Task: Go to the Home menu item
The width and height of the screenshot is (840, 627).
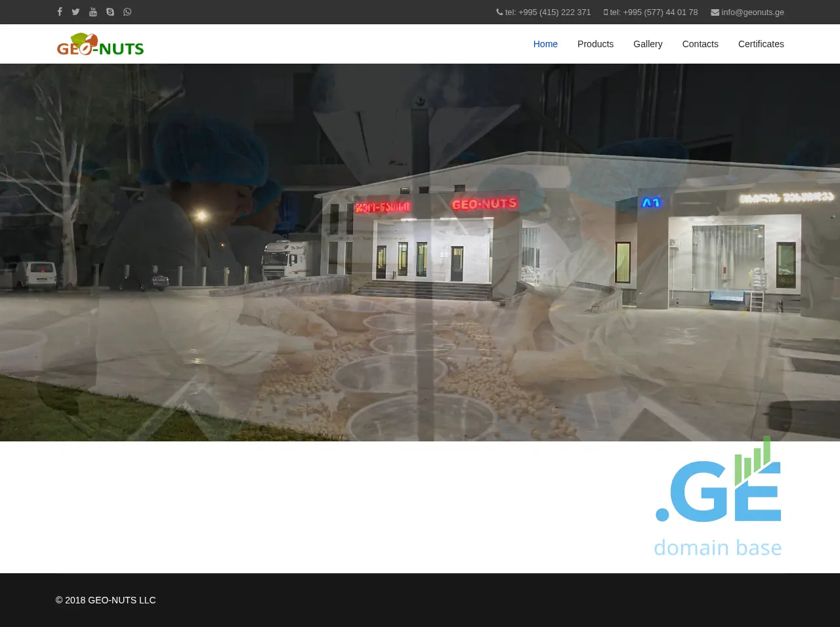Action: [545, 44]
